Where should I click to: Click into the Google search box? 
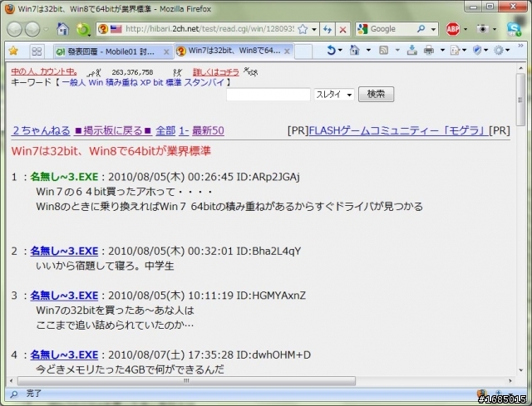coord(392,29)
